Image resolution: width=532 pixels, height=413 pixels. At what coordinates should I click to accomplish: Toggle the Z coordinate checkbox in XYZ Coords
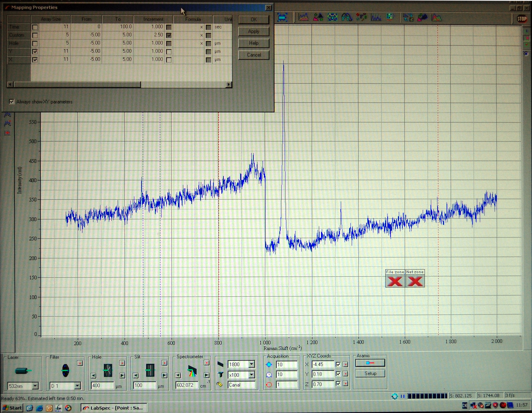click(x=338, y=384)
